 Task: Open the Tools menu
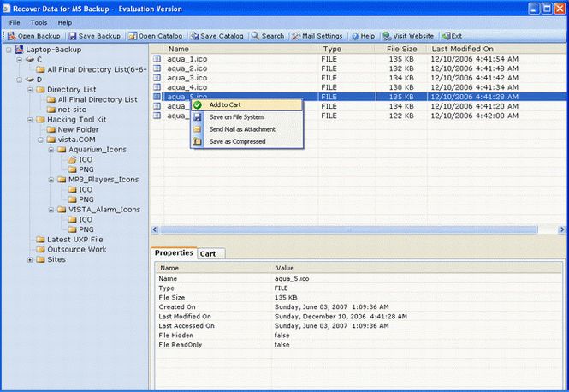pyautogui.click(x=39, y=21)
